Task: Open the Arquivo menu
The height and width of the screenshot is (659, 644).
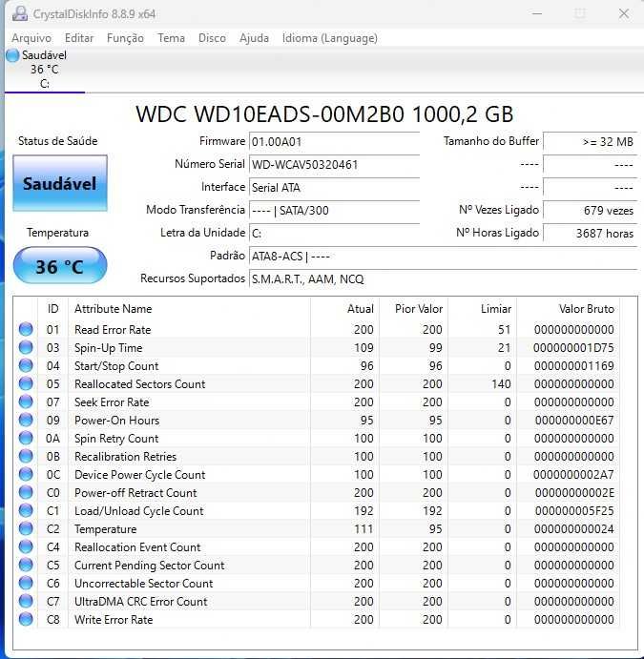Action: pyautogui.click(x=31, y=38)
